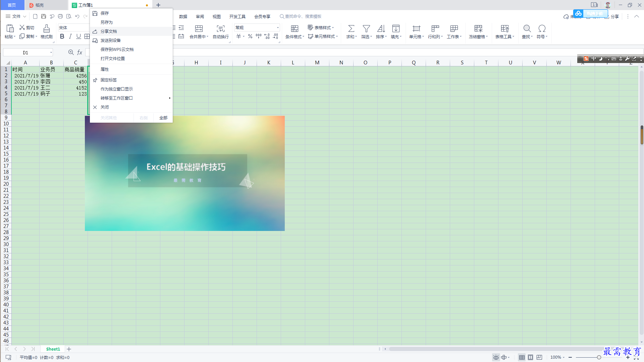The image size is (644, 362).
Task: Switch to the Sheet1 tab
Action: point(53,349)
